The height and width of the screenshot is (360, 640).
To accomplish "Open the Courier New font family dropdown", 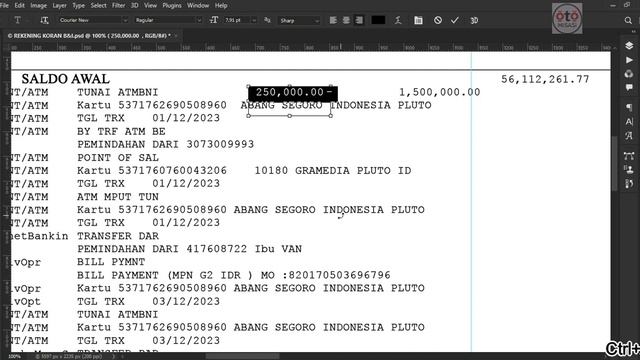I will [x=93, y=20].
